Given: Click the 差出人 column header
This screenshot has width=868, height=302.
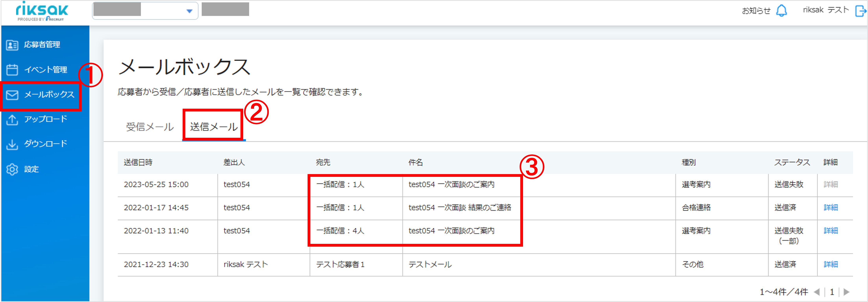Looking at the screenshot, I should point(234,162).
